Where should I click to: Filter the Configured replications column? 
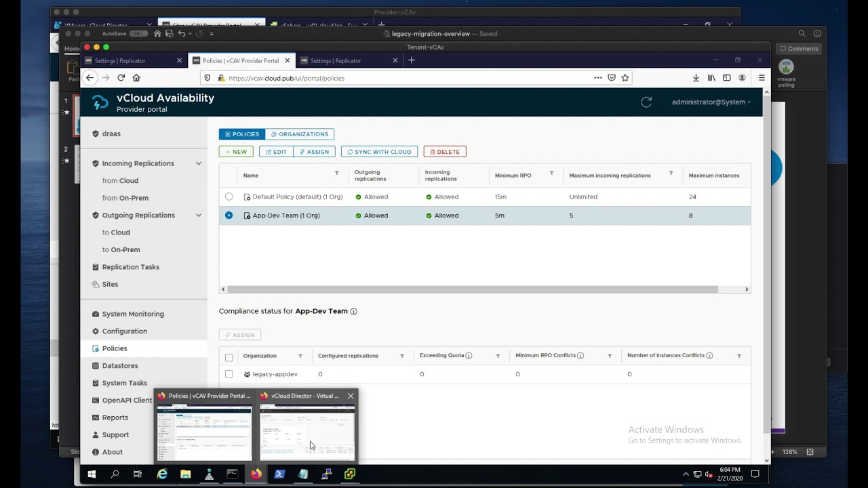tap(402, 356)
